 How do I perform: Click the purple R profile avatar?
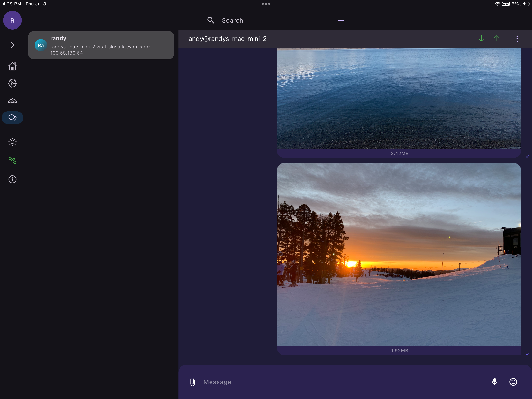tap(12, 20)
